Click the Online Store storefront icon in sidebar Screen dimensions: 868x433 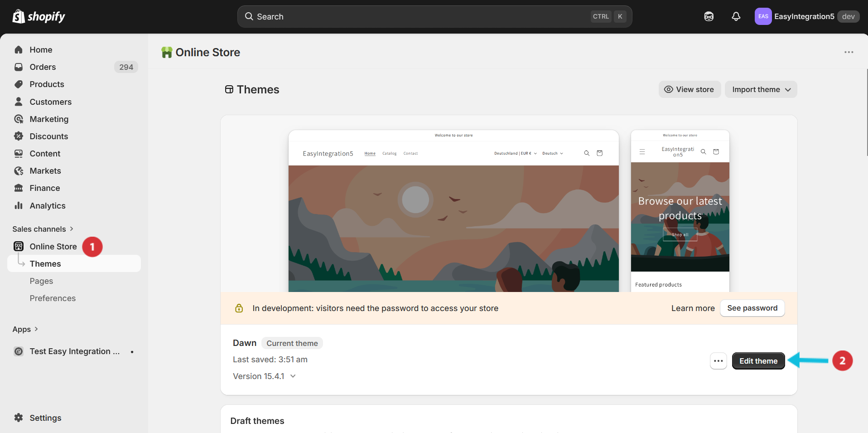tap(19, 246)
